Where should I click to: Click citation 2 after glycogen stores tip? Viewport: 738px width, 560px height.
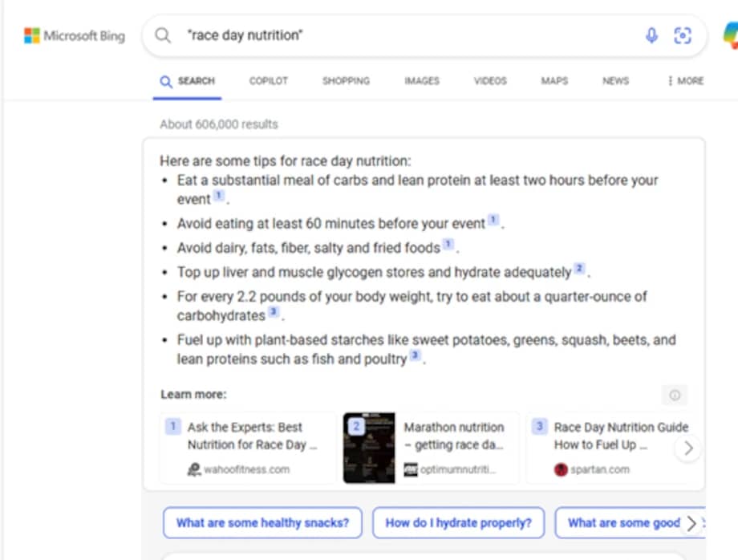point(579,268)
